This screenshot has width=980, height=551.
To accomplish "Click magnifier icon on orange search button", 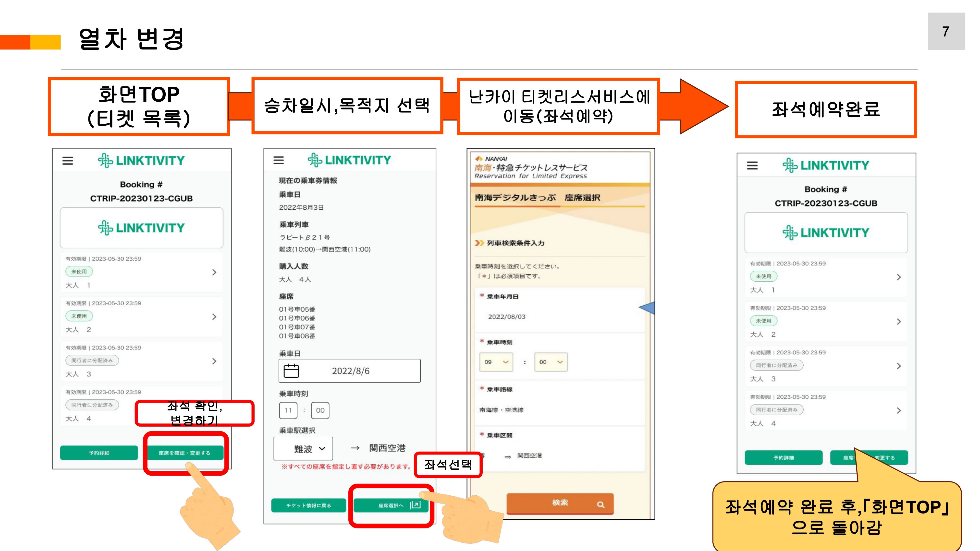I will click(x=600, y=505).
